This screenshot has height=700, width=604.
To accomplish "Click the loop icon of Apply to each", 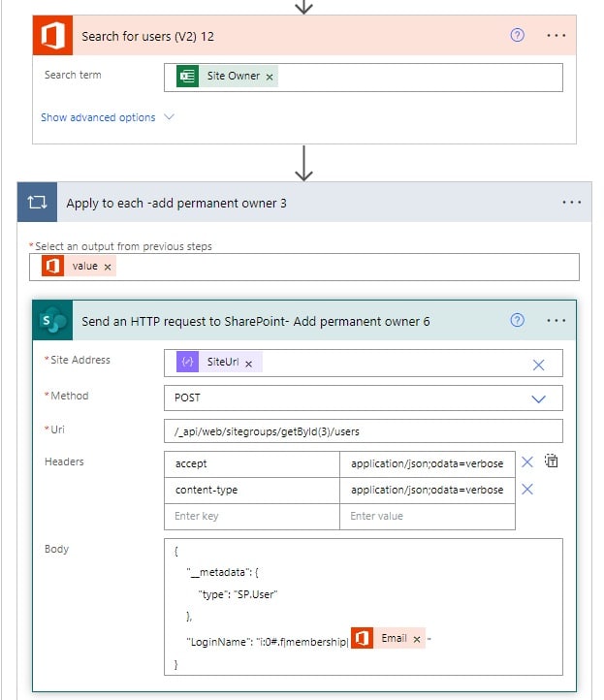I will [x=37, y=203].
